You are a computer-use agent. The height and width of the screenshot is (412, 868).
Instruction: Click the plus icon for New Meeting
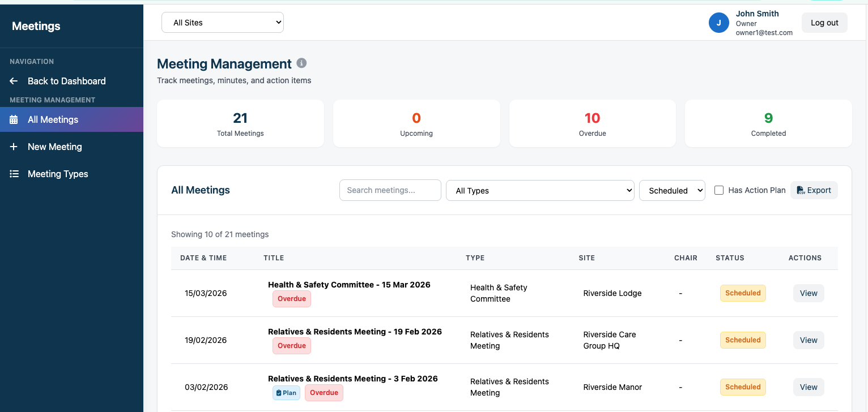coord(14,147)
